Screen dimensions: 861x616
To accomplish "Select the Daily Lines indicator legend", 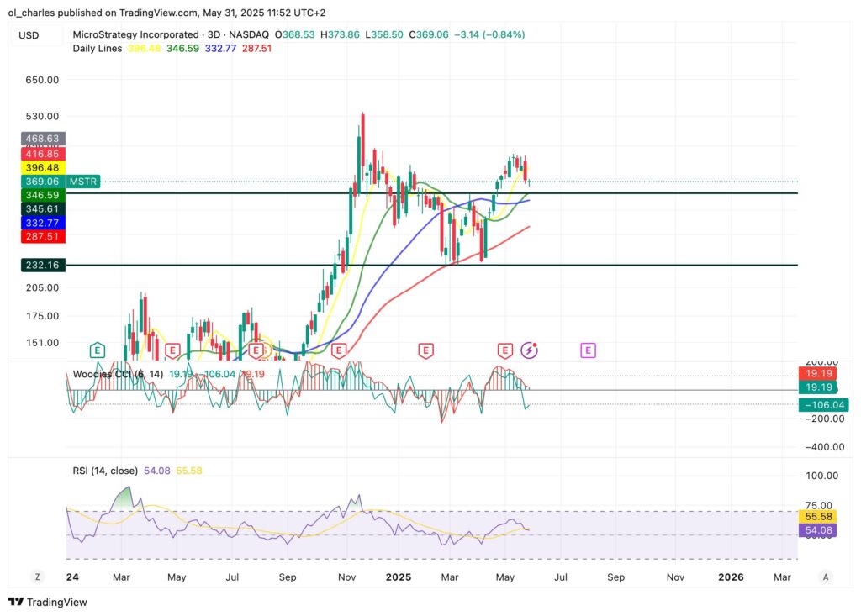I will (x=98, y=48).
